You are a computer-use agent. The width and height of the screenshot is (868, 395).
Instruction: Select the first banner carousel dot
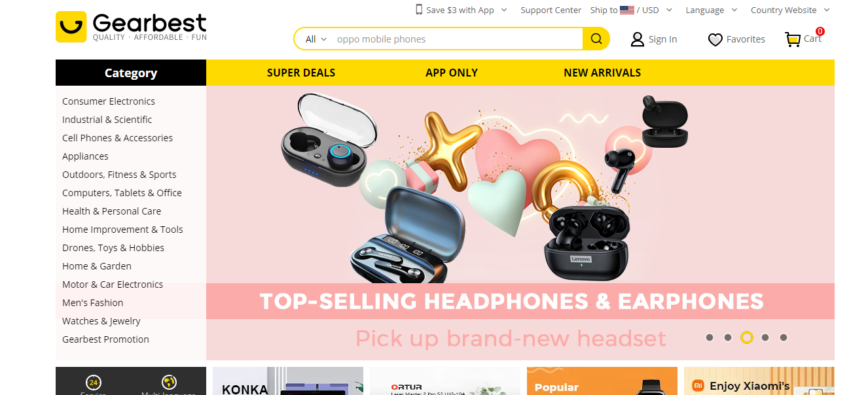(710, 337)
